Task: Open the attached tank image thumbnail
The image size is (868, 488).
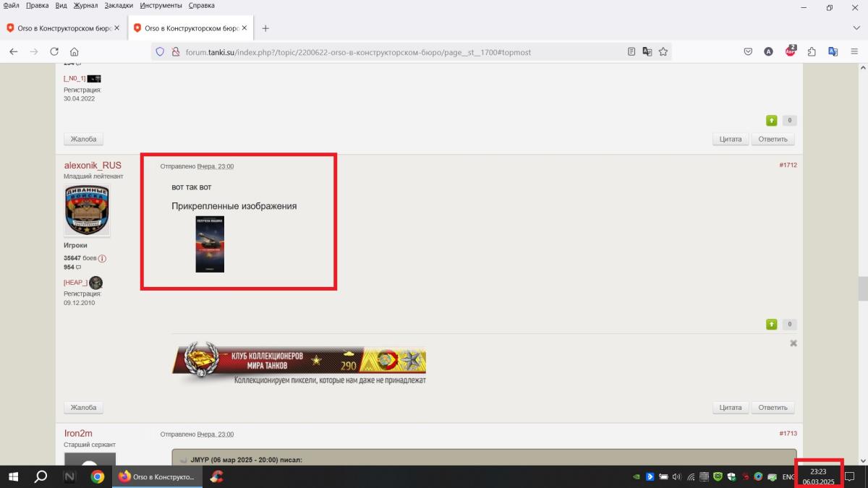Action: point(210,244)
